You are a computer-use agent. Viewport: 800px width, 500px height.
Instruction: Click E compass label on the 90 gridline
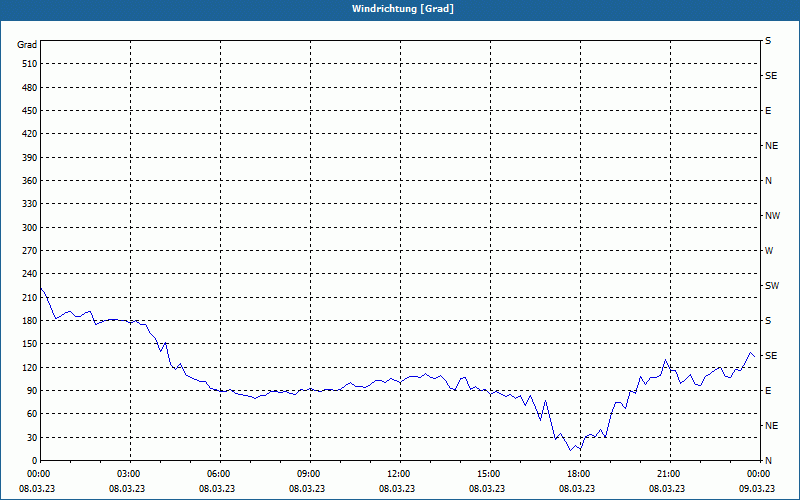click(768, 391)
